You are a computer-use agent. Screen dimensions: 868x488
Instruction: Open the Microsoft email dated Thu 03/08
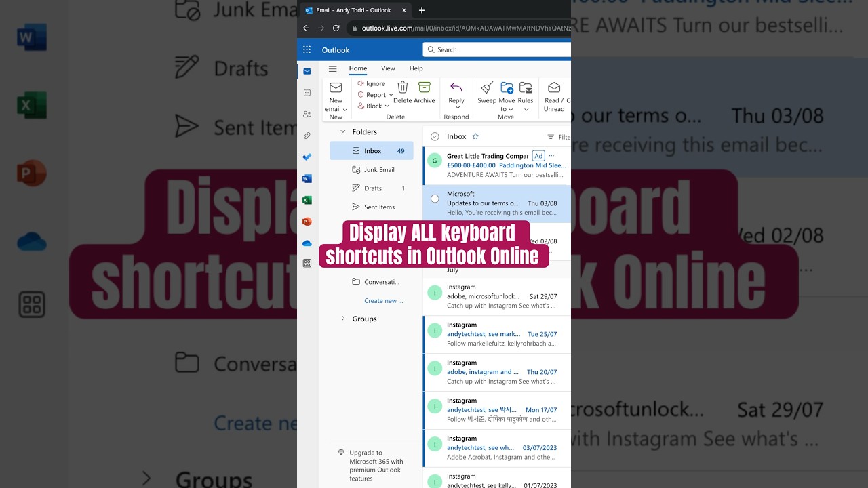pos(497,203)
